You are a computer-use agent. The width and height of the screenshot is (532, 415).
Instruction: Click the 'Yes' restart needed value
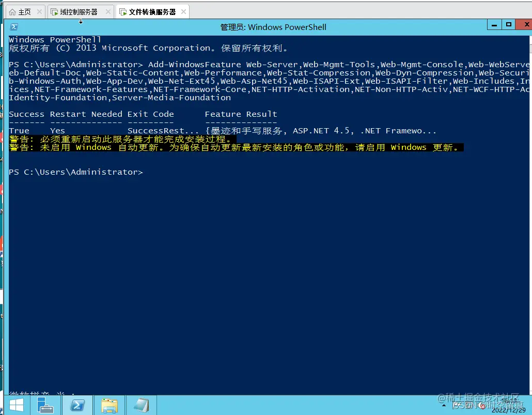(x=57, y=131)
